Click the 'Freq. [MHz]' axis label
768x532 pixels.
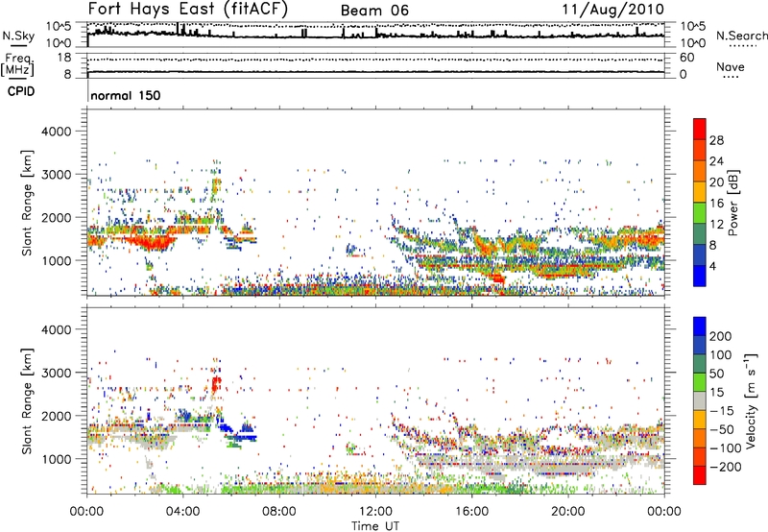(18, 65)
